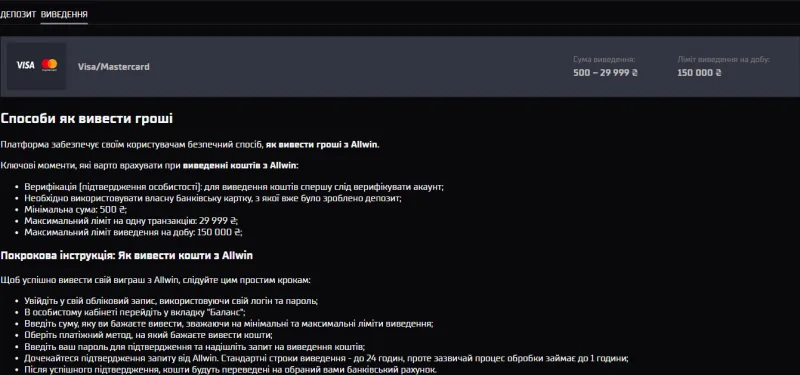The width and height of the screenshot is (800, 375).
Task: Click 'Максимальний ліміт виведення на добу' bullet
Action: (133, 232)
